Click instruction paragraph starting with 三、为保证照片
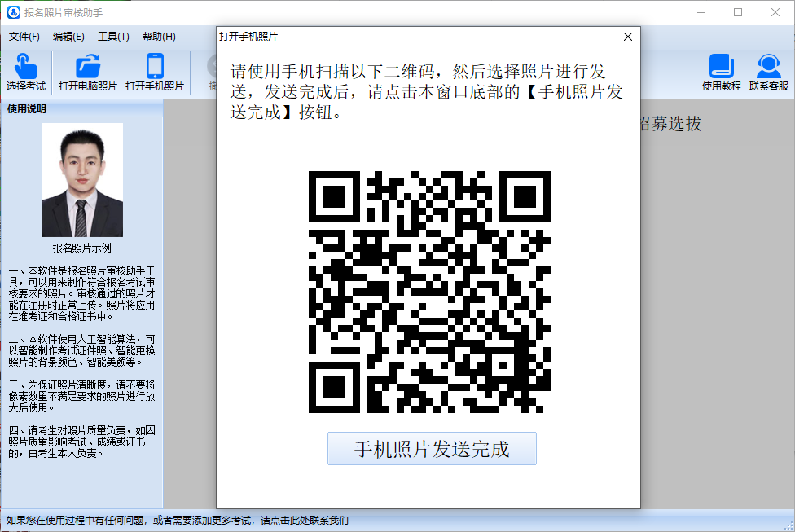 pos(82,396)
